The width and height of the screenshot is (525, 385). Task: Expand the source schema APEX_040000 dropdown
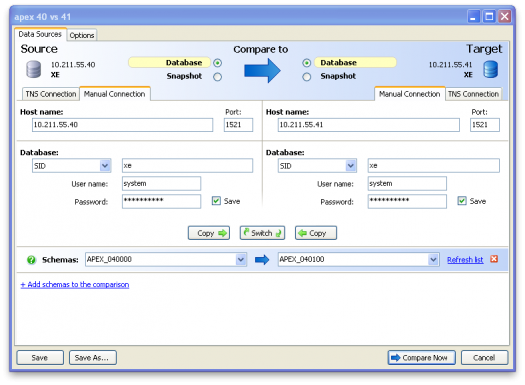pos(241,259)
